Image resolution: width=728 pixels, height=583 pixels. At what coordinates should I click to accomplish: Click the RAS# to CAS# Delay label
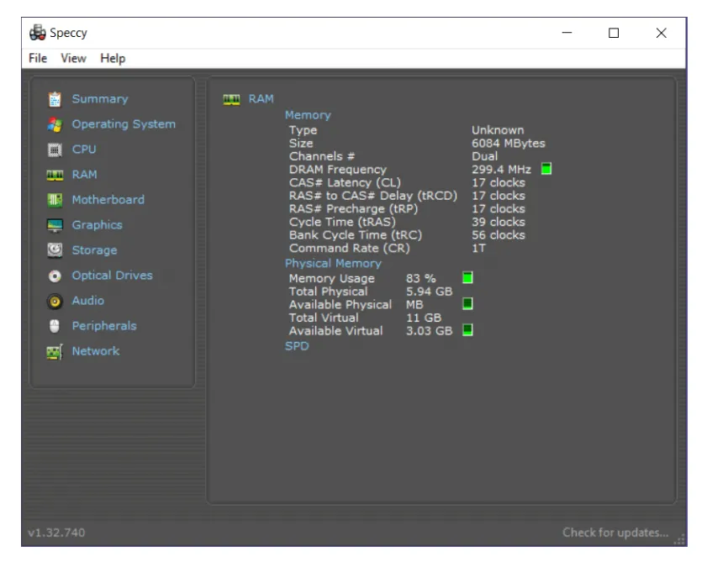point(372,196)
